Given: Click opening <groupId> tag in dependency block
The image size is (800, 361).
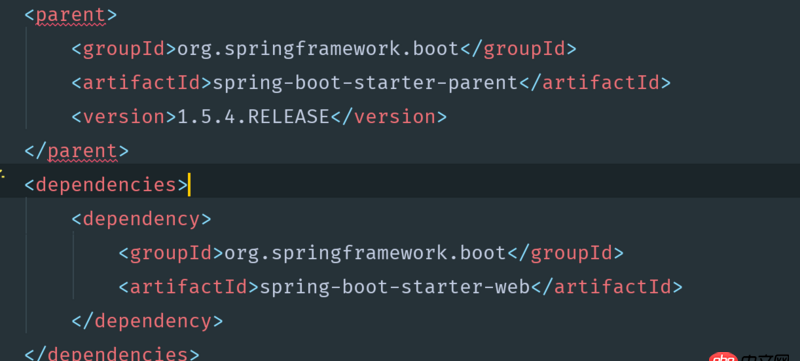Looking at the screenshot, I should [x=171, y=253].
